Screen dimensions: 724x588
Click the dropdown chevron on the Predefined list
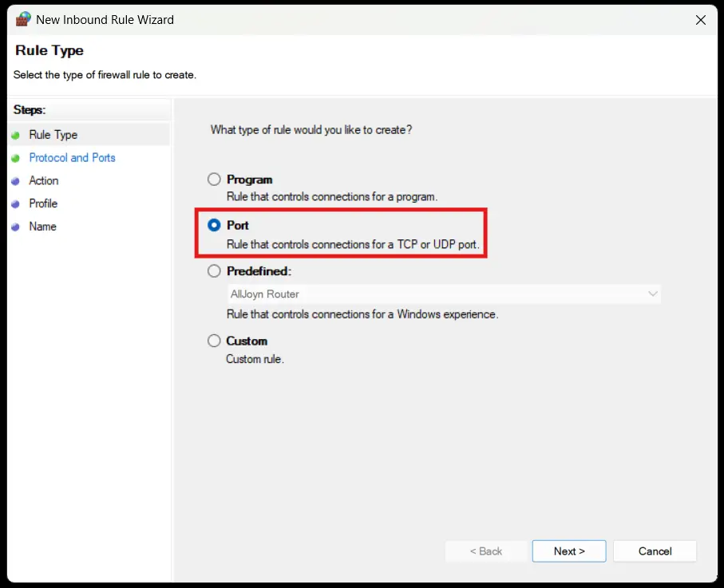[653, 294]
